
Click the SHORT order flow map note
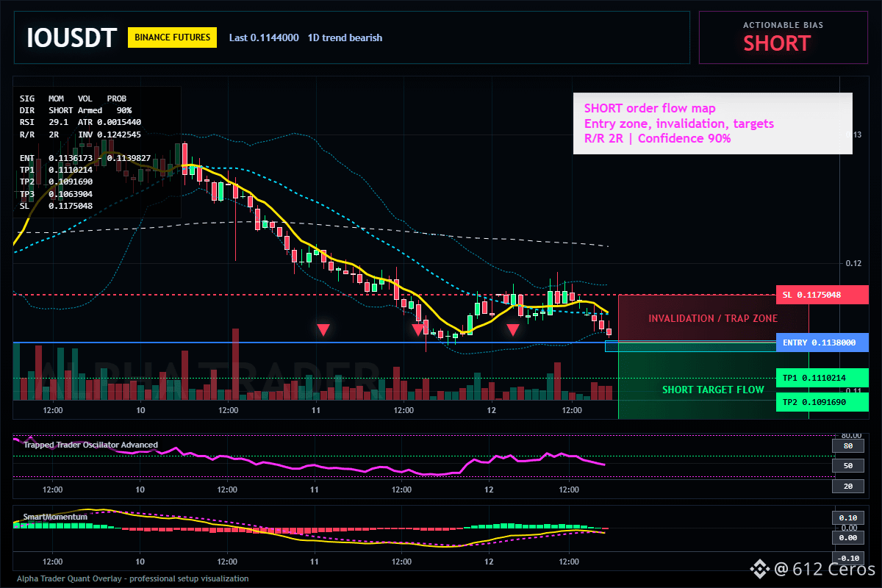(712, 123)
